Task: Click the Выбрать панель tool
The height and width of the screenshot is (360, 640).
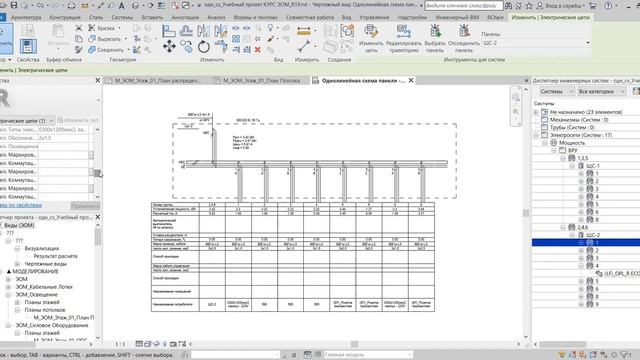Action: [x=435, y=38]
